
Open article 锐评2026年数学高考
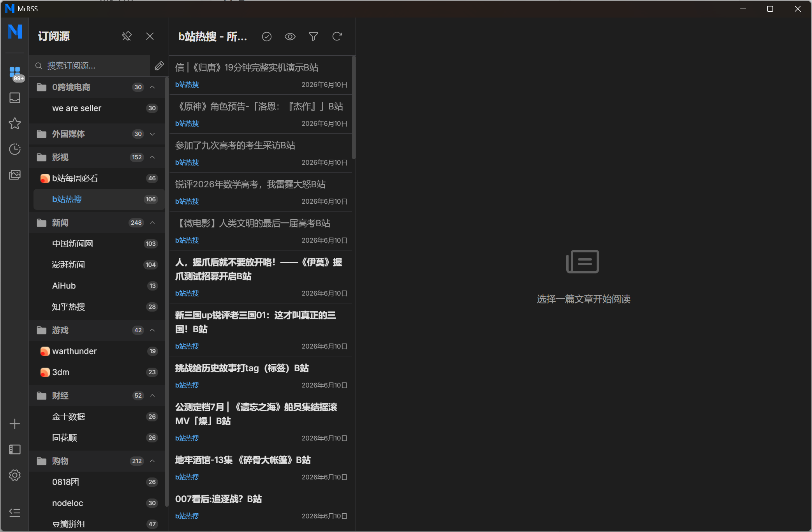pyautogui.click(x=261, y=192)
